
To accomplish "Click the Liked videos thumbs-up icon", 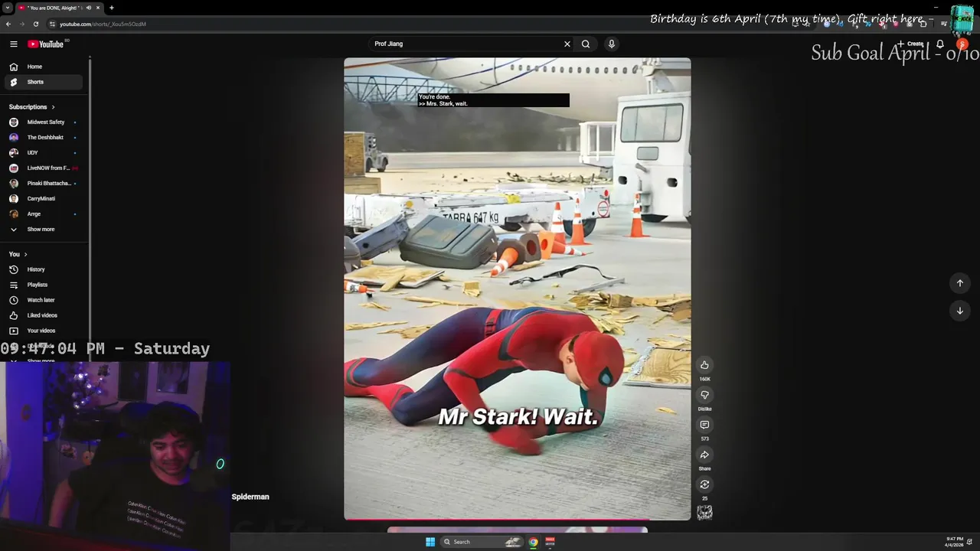I will [x=13, y=315].
